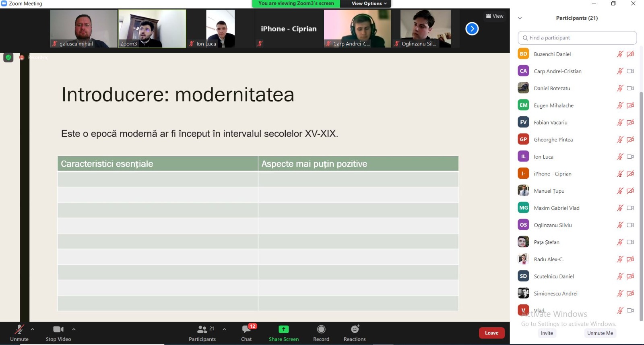Expand video options arrow beside Stop Video

coord(74,329)
